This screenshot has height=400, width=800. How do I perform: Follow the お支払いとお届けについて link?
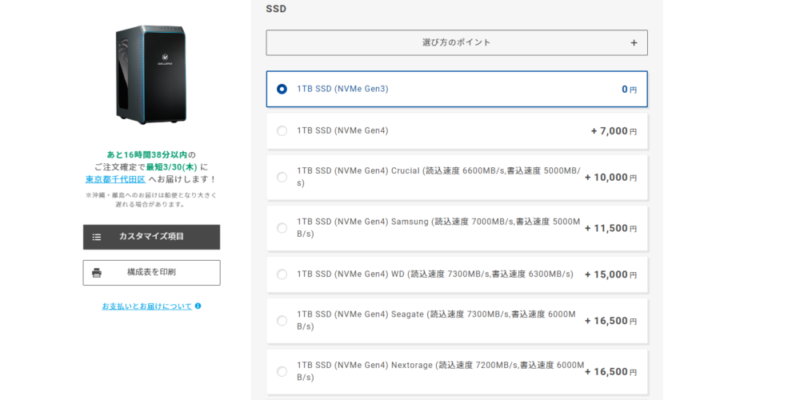(147, 306)
